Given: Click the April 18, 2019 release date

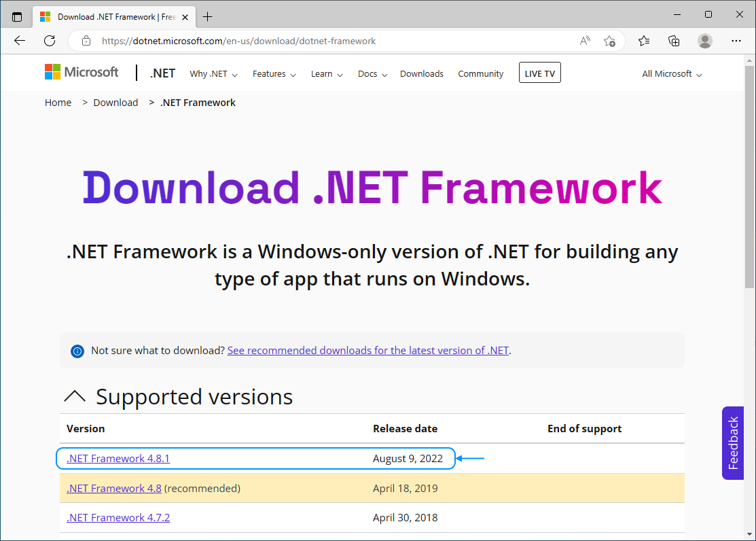Looking at the screenshot, I should click(405, 489).
